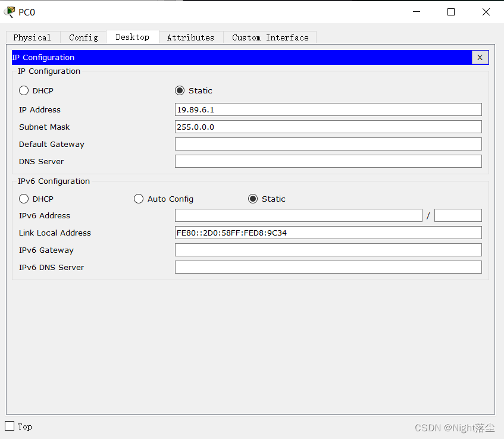The height and width of the screenshot is (439, 504).
Task: Maximize the PC0 window
Action: coord(451,12)
